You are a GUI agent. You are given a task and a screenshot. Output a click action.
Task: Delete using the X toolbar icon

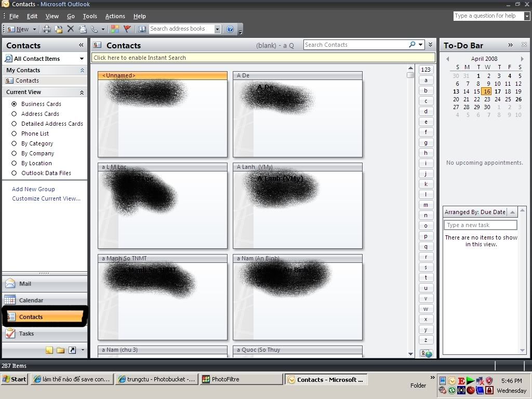click(x=71, y=29)
